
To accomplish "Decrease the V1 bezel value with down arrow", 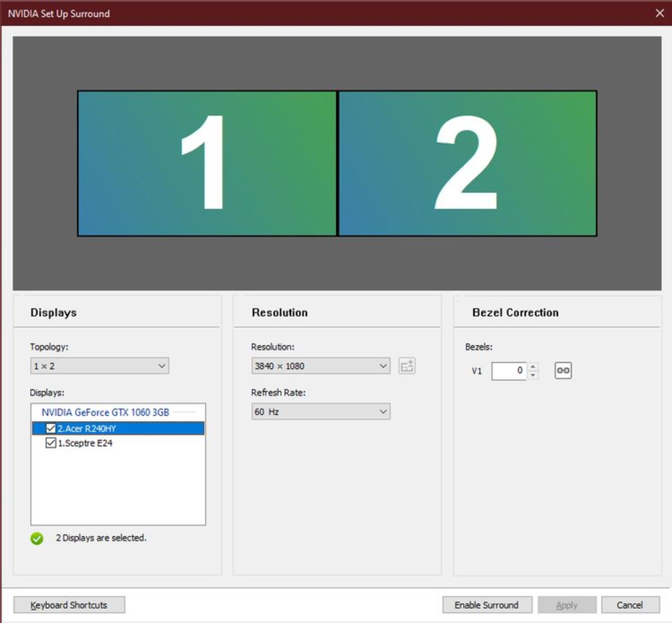I will tap(533, 375).
